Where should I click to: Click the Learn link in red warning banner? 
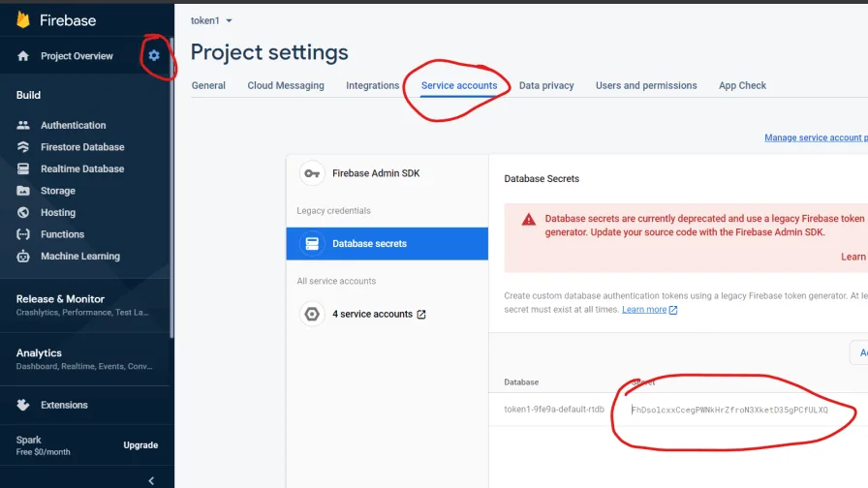[x=853, y=257]
